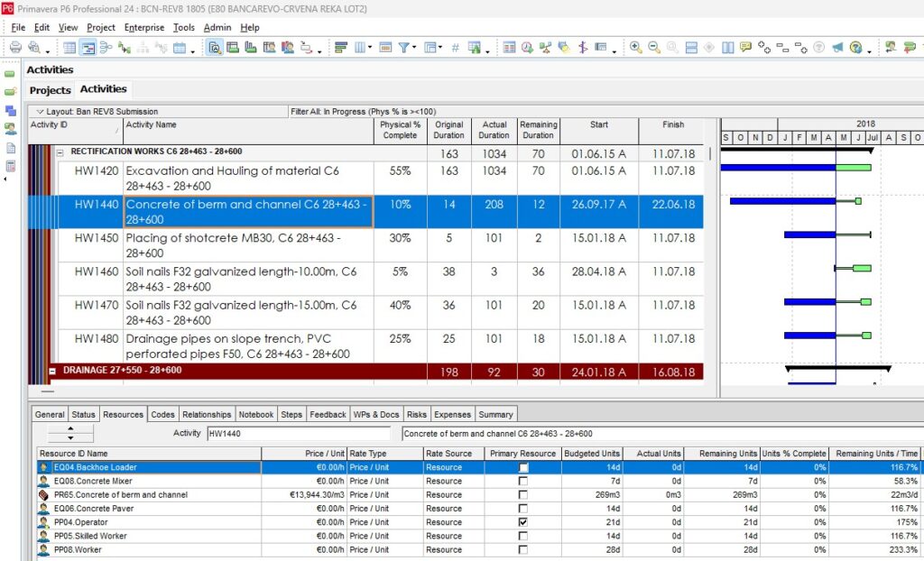Screen dimensions: 924x561
Task: Switch to the Relationships tab
Action: coord(206,415)
